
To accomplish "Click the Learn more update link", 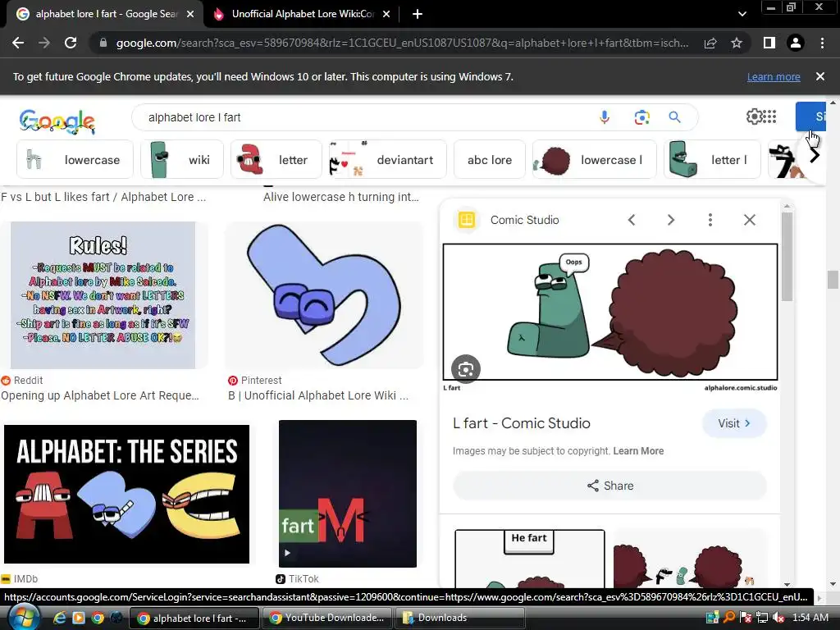I will [x=774, y=76].
